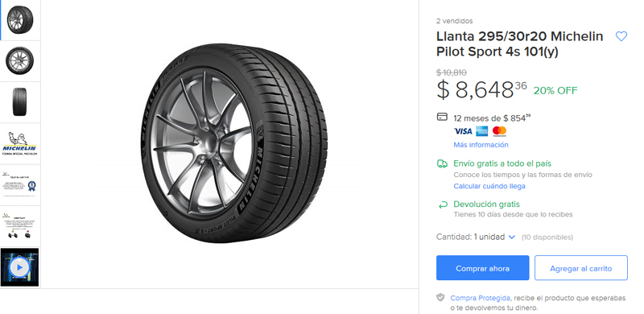
Task: Select the first angled tire thumbnail
Action: pos(19,20)
